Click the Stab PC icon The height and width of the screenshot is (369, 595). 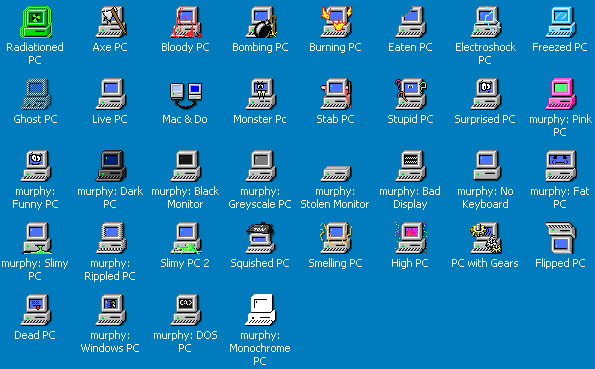pos(336,94)
